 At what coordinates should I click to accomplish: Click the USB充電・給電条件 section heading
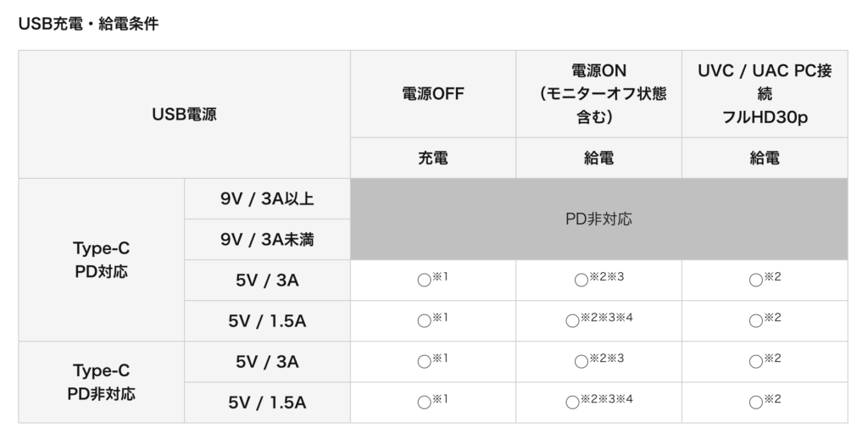click(88, 25)
